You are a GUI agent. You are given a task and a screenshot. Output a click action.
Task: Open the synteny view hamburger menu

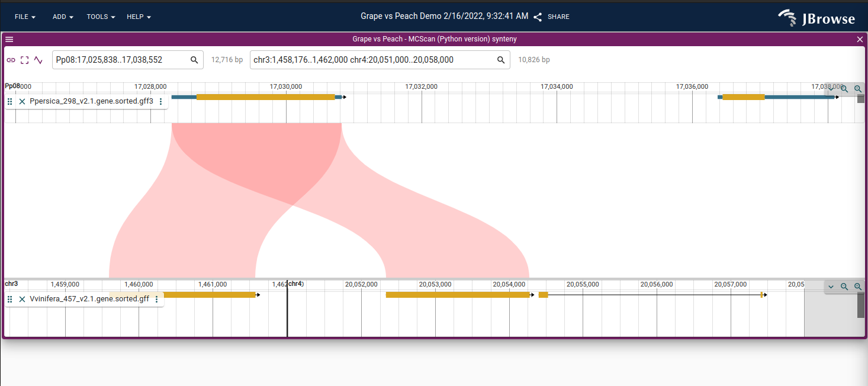click(9, 39)
